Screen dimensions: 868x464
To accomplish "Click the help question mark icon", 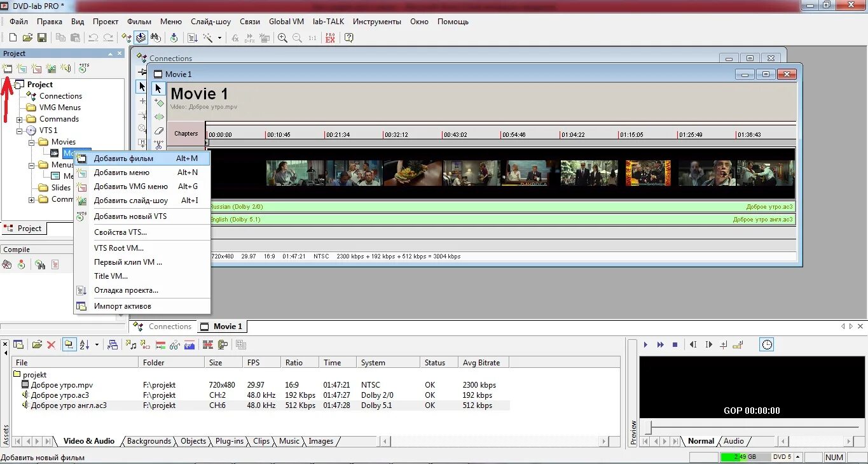I will tap(348, 38).
